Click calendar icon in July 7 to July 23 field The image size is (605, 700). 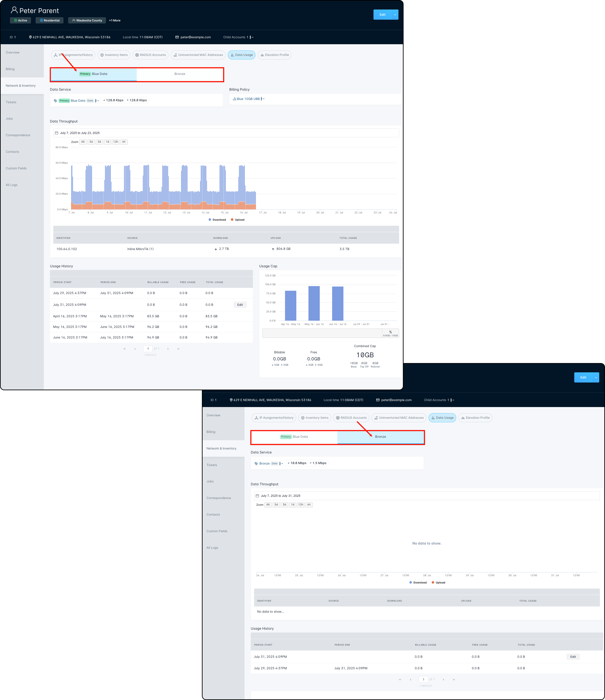(56, 133)
